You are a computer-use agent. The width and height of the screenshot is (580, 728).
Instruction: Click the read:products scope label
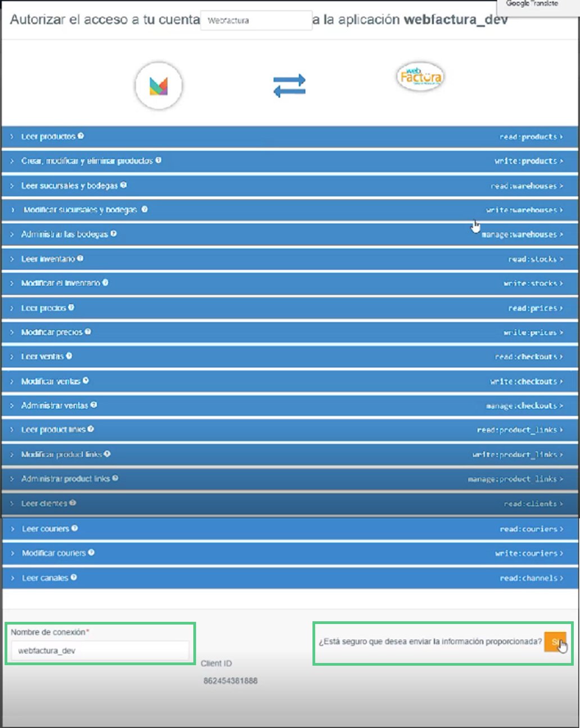[x=528, y=137]
